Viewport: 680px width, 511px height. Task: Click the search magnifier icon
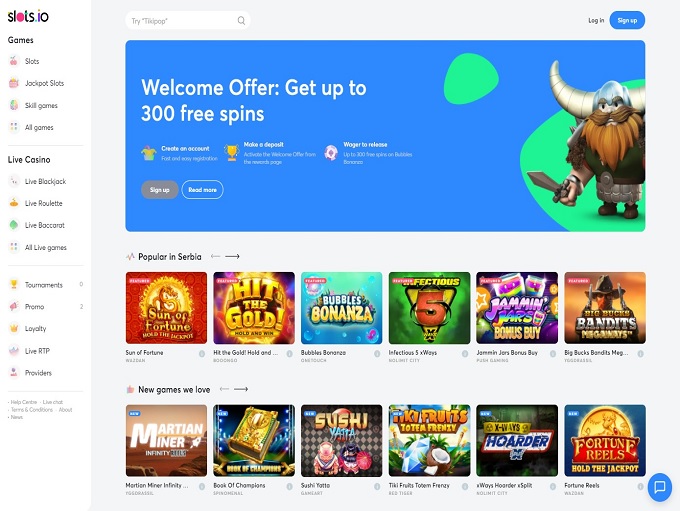pos(242,20)
